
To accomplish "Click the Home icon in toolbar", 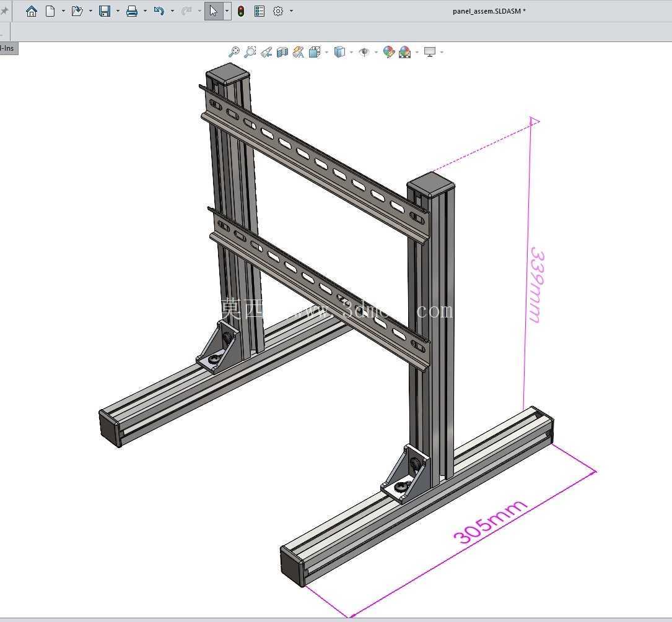I will tap(32, 11).
